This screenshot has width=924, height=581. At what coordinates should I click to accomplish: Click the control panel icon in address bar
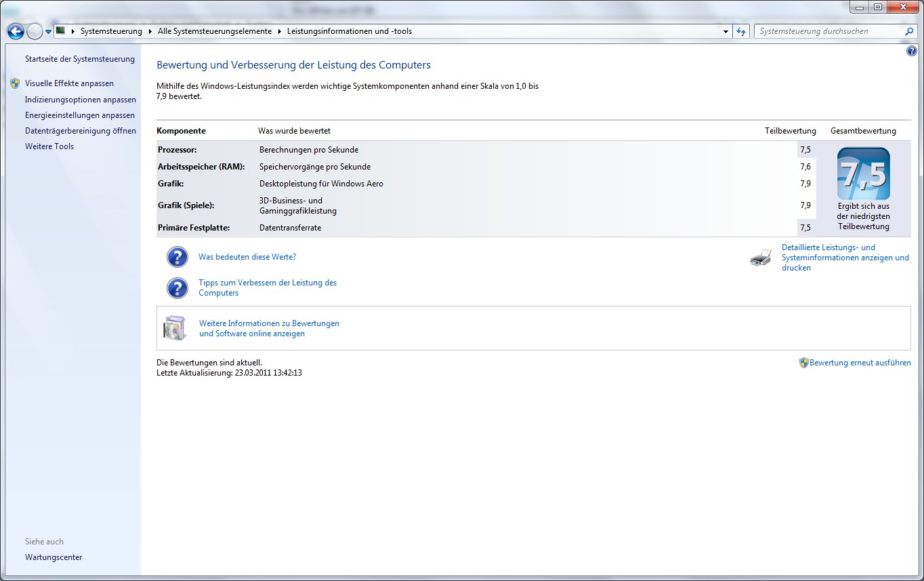60,31
